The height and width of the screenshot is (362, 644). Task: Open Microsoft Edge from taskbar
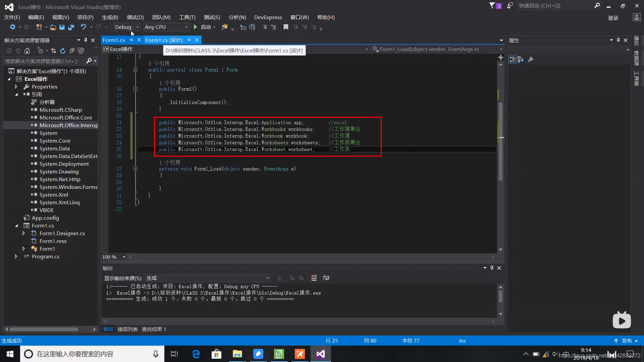coord(196,354)
